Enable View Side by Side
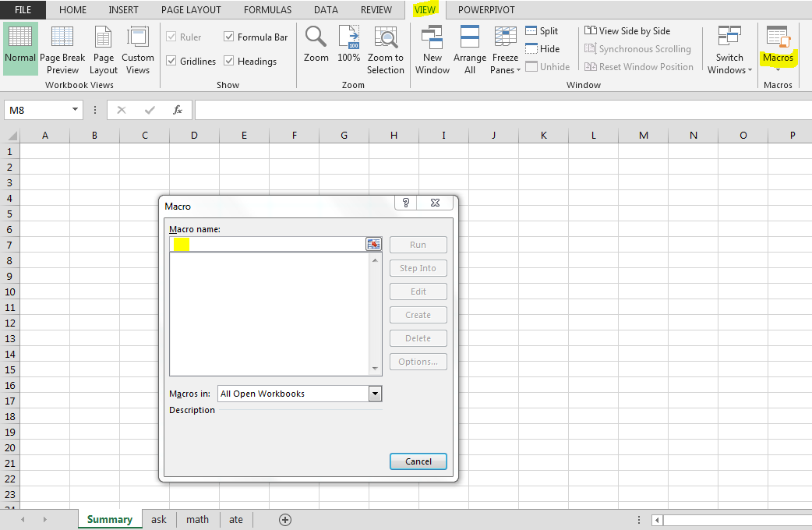 coord(627,31)
